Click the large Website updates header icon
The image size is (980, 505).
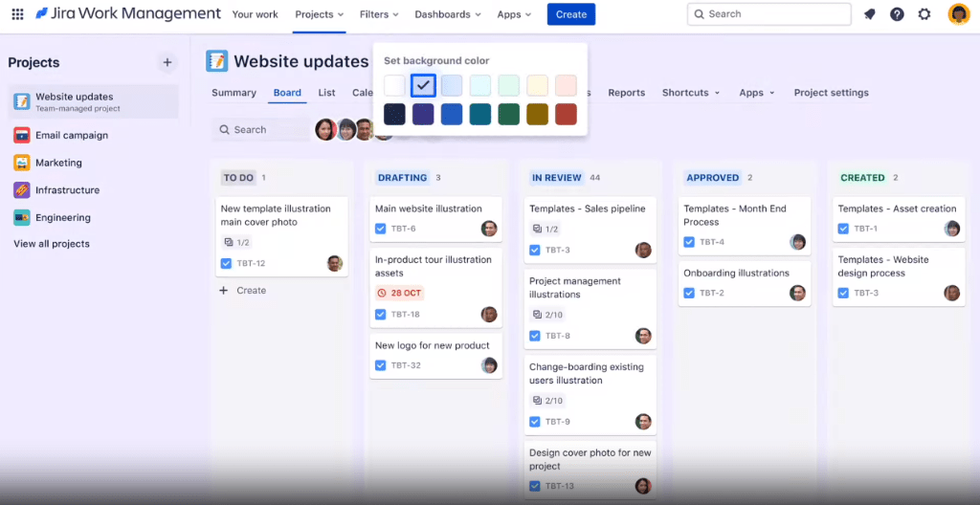(217, 61)
